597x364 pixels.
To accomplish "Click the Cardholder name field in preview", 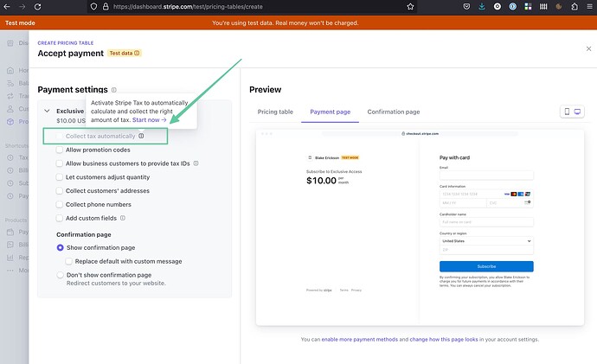I will [x=486, y=221].
